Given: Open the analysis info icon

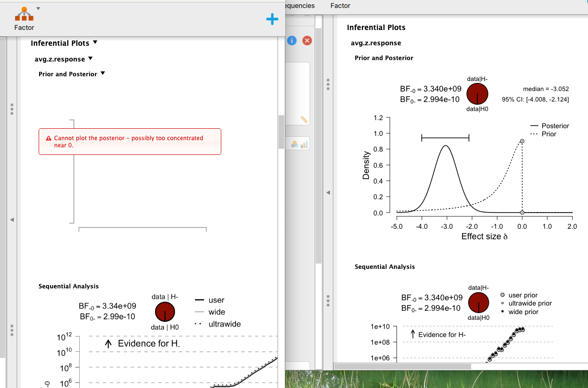Looking at the screenshot, I should click(x=291, y=41).
